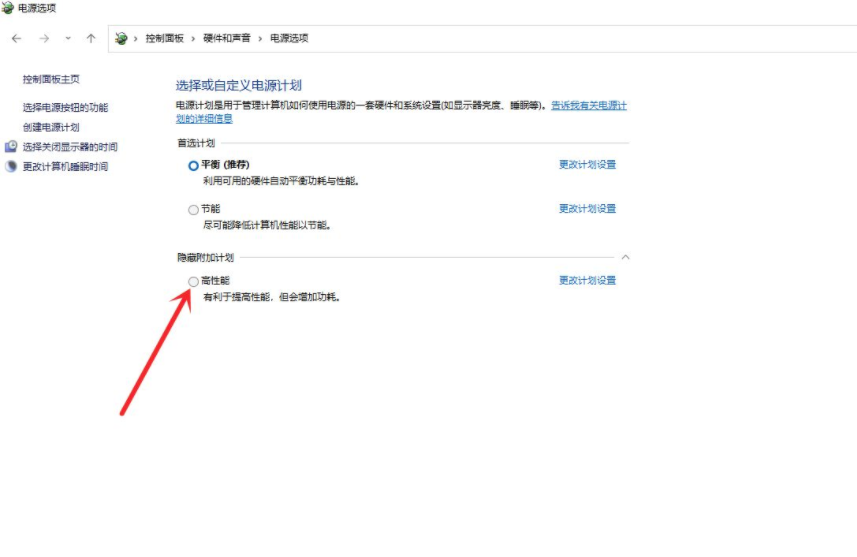
Task: Enable the 高性能 power plan
Action: click(193, 282)
